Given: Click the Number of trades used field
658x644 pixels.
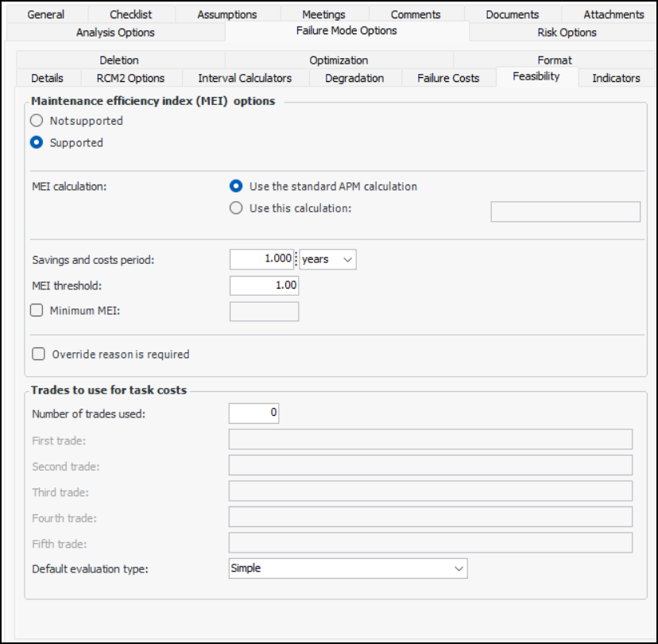Looking at the screenshot, I should (254, 413).
